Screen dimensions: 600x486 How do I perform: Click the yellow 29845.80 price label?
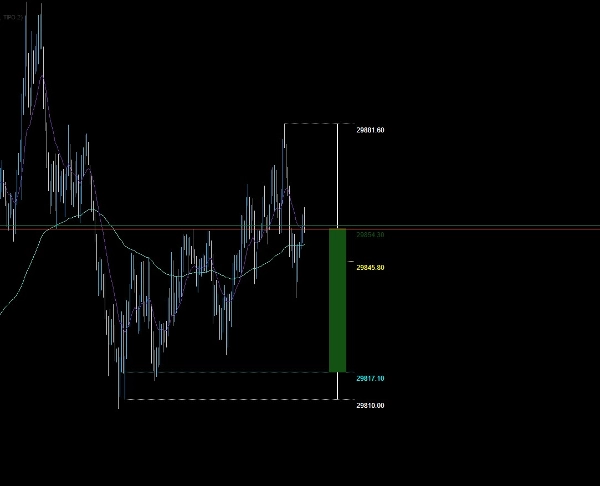coord(370,267)
